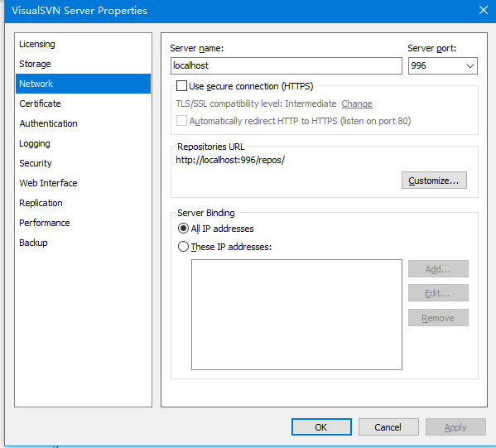Close the VisualSVN Server Properties dialog
Screen dimensions: 496x448
click(x=484, y=11)
